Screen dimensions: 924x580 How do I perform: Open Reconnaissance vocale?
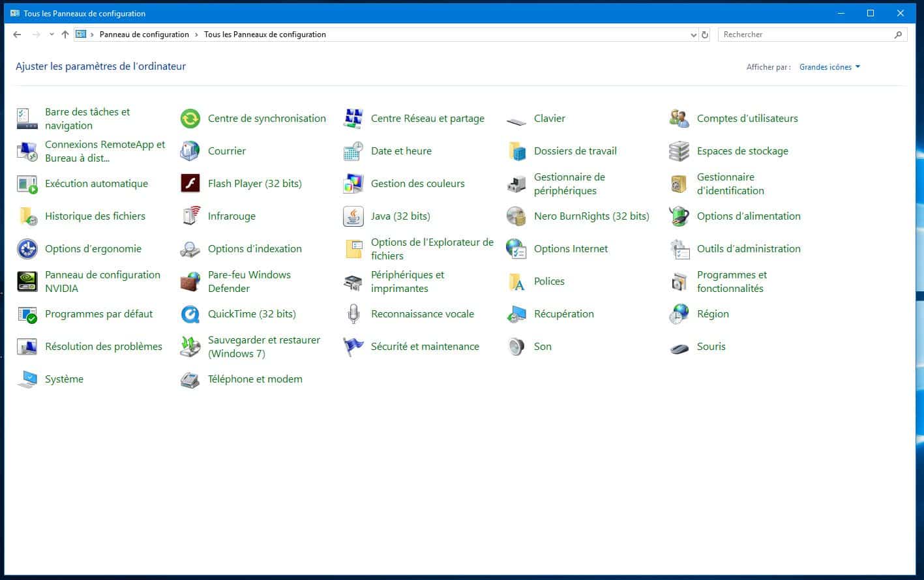(x=422, y=313)
